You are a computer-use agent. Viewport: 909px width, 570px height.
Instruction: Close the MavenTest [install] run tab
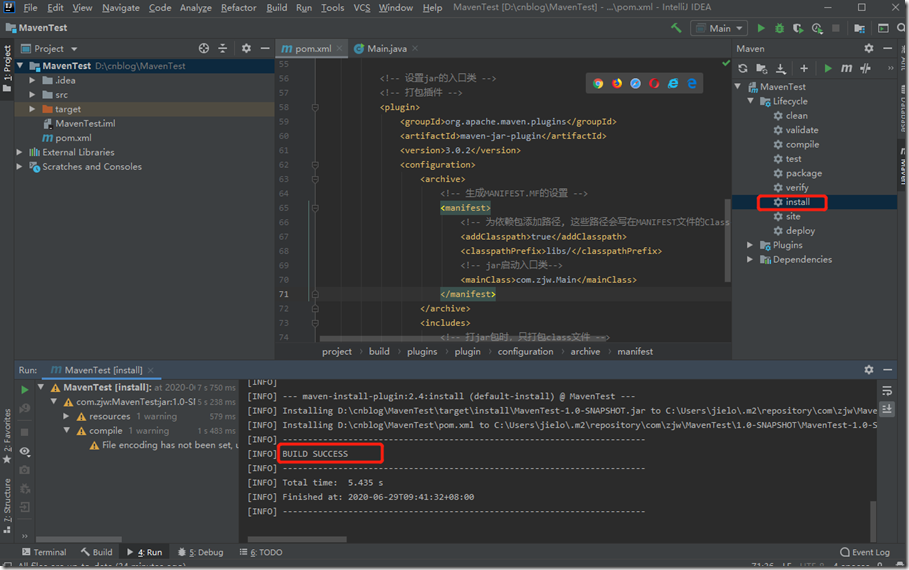[x=151, y=370]
